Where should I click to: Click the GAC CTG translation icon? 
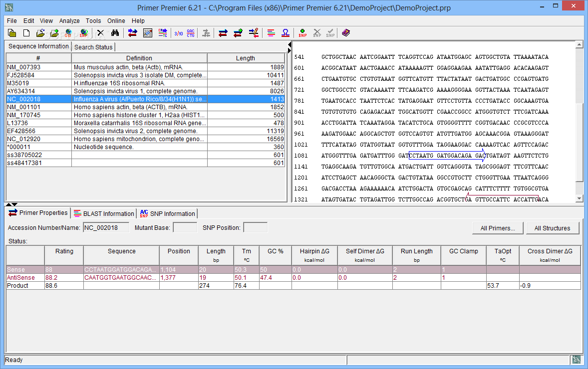(191, 33)
